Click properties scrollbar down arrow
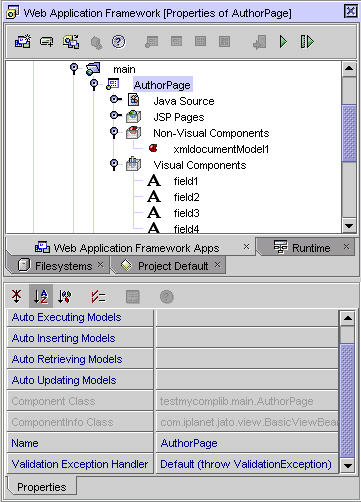Viewport: 361px width, 502px height. point(348,465)
